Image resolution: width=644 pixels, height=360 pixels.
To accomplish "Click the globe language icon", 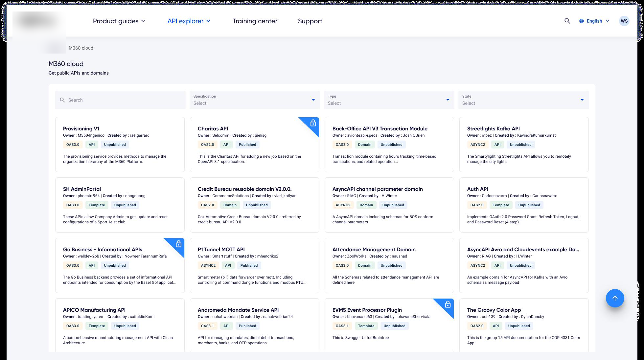I will [x=582, y=21].
